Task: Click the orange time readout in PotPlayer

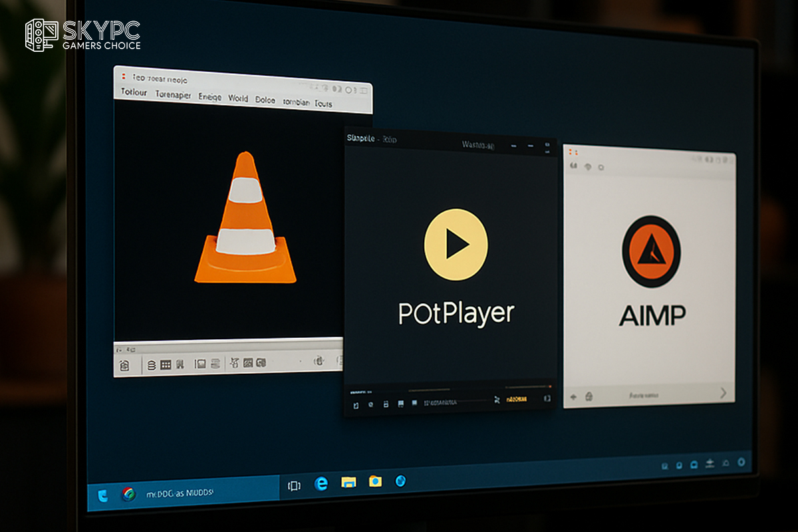Action: pyautogui.click(x=518, y=400)
